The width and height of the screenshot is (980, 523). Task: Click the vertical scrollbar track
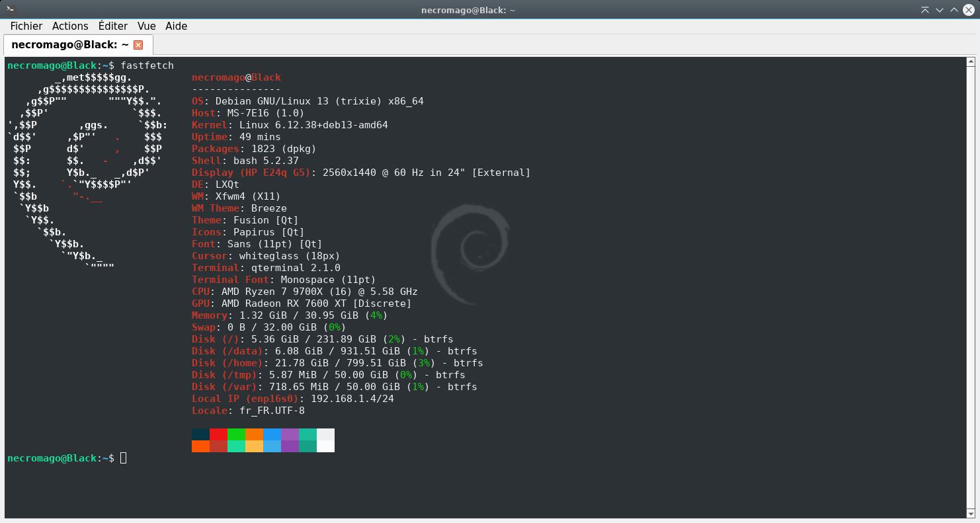click(x=971, y=288)
